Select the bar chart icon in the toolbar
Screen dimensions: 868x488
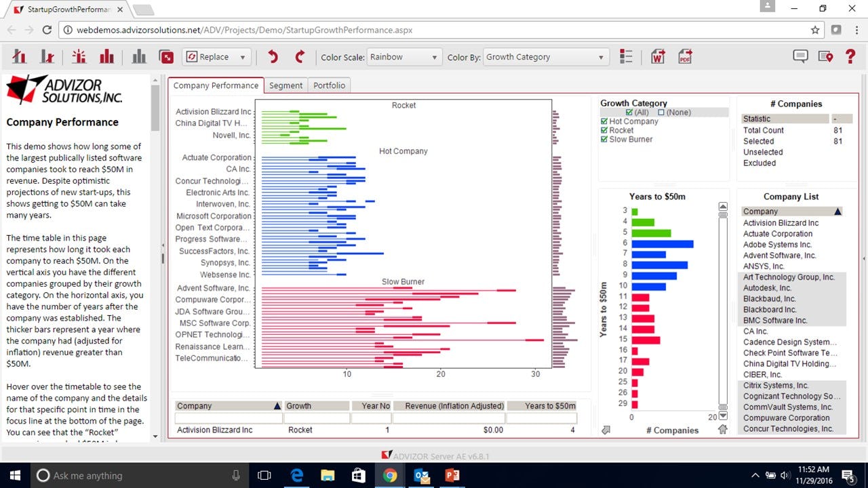(x=106, y=56)
